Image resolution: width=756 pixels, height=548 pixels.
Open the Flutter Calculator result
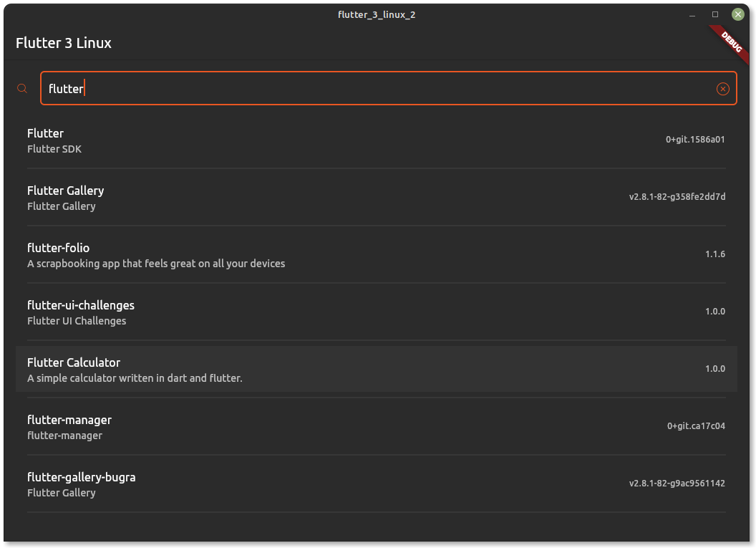tap(376, 370)
